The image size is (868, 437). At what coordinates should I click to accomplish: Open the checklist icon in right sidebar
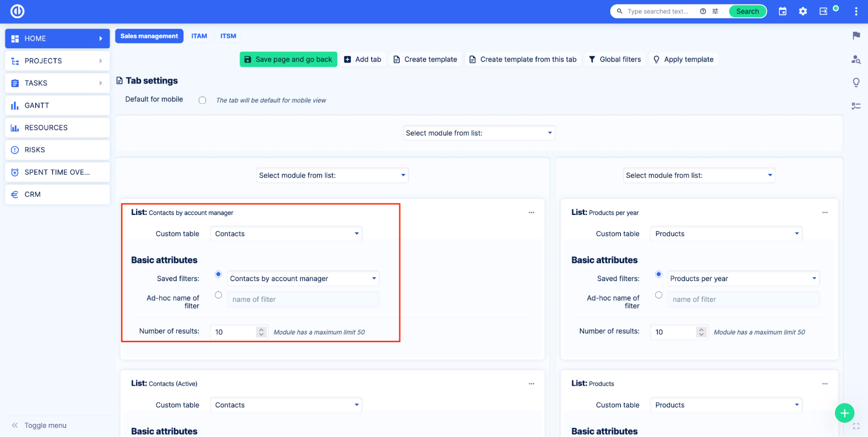coord(856,106)
